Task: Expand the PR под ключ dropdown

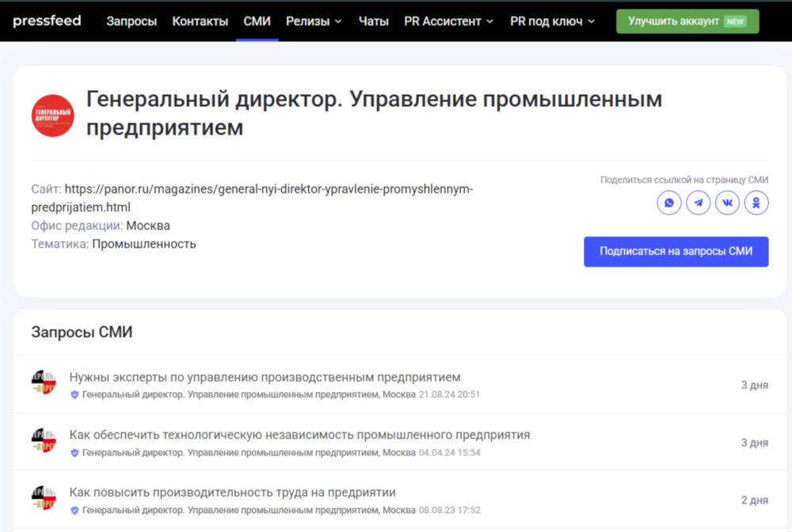Action: (553, 21)
